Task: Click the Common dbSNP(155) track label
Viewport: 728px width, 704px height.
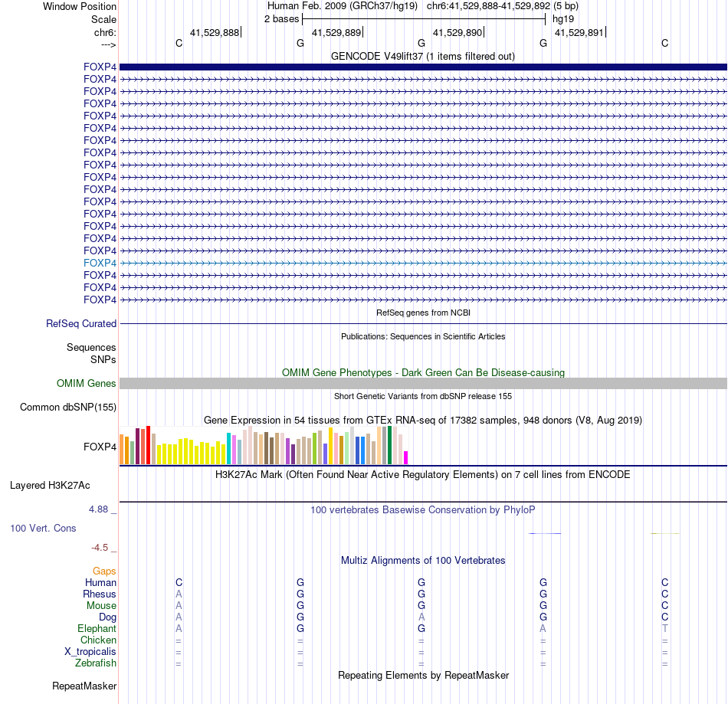Action: [68, 407]
